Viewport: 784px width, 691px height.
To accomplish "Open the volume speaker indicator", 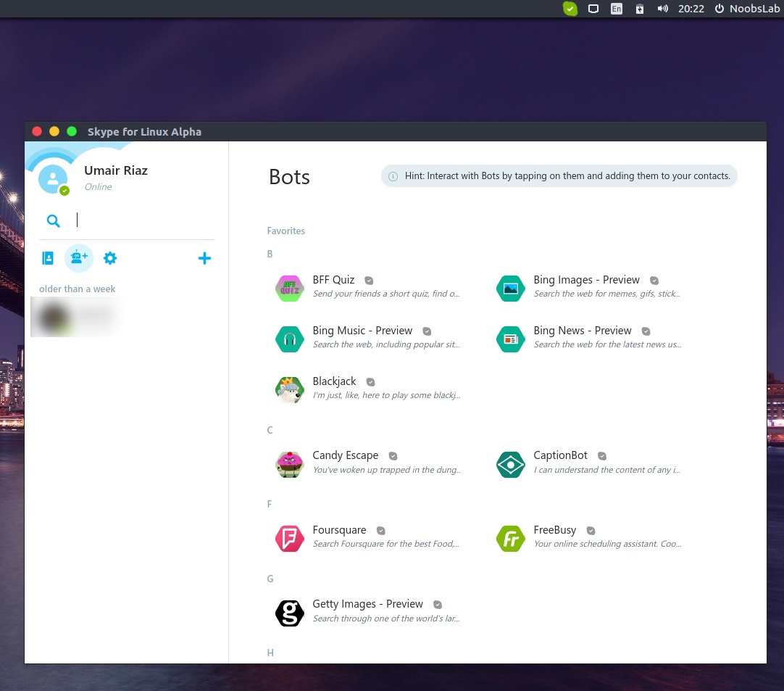I will tap(662, 9).
